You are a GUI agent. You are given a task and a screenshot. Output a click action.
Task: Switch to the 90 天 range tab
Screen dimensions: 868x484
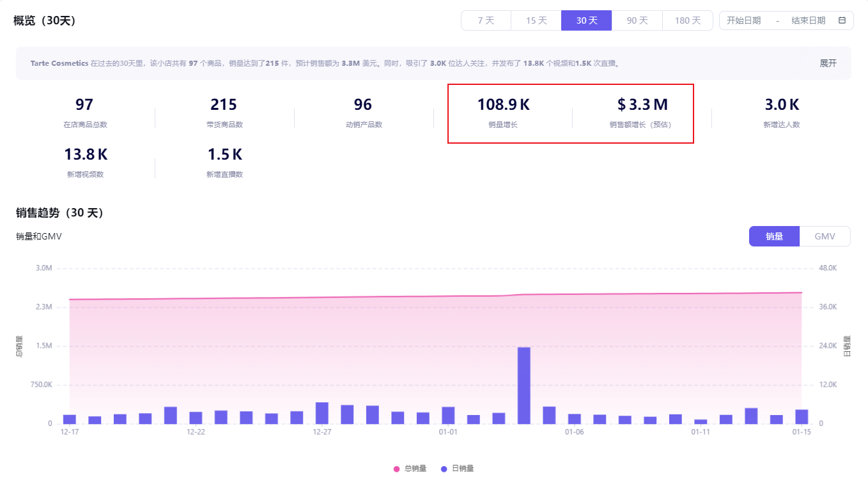pos(637,20)
